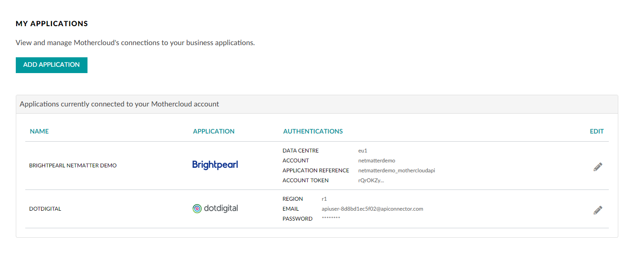Click the pencil edit icon for Brightpearl Netmatter Demo
Image resolution: width=644 pixels, height=263 pixels.
(598, 166)
